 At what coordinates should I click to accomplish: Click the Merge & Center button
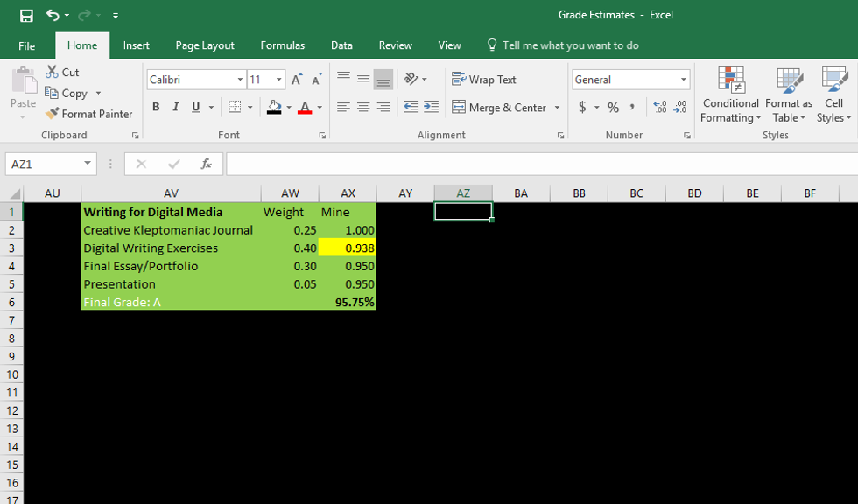point(499,107)
